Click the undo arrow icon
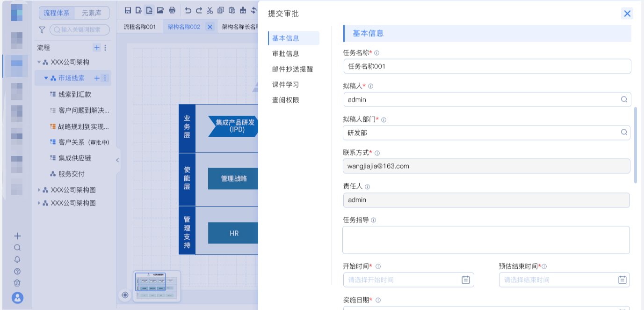644x310 pixels. (x=188, y=10)
